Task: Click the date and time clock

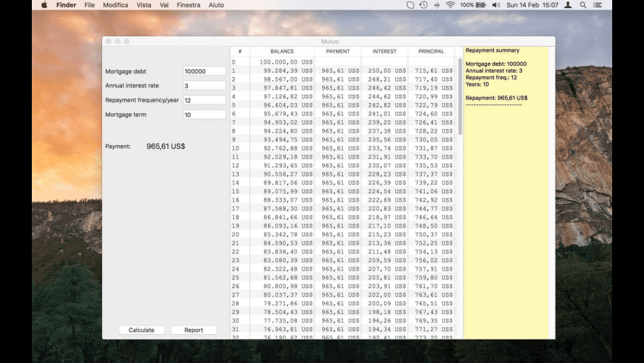Action: [532, 5]
